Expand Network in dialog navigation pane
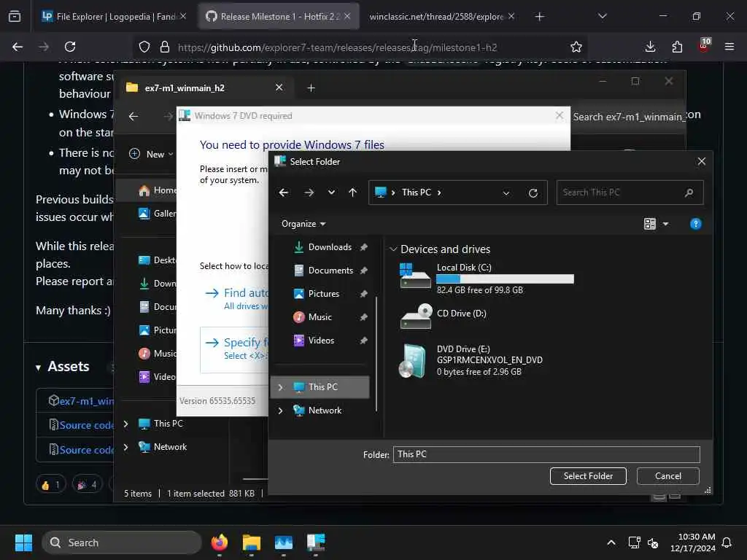 [281, 411]
